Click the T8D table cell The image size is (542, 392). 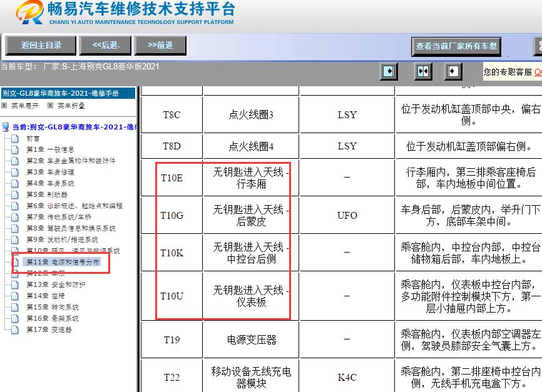[171, 146]
